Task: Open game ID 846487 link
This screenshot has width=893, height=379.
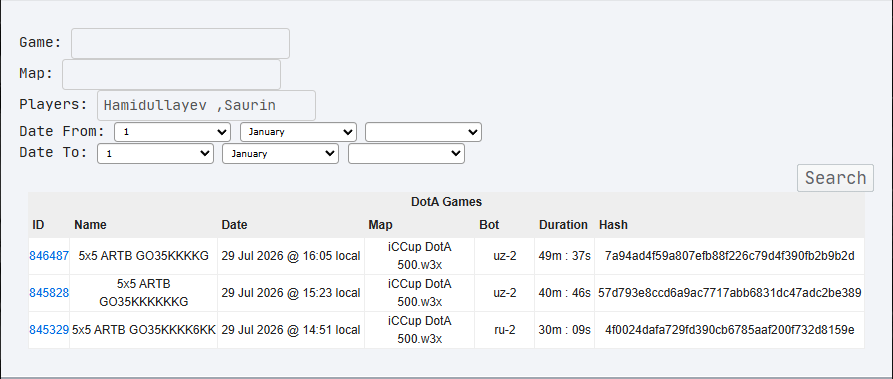Action: coord(49,256)
